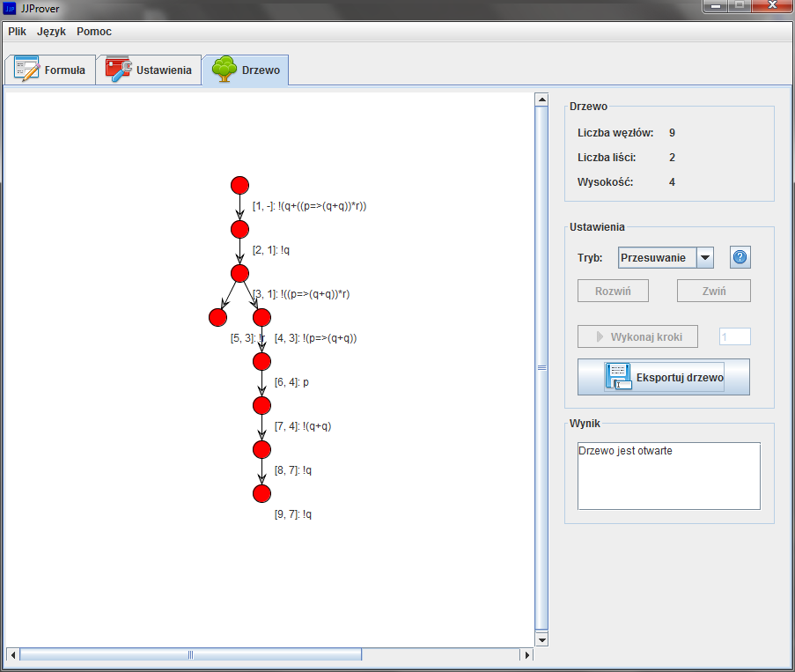Open the Tryb mode dropdown arrow

point(704,258)
